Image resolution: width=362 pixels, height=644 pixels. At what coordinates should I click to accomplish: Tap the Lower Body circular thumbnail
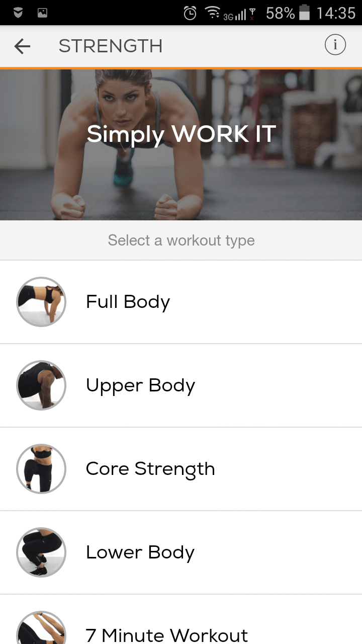coord(41,552)
